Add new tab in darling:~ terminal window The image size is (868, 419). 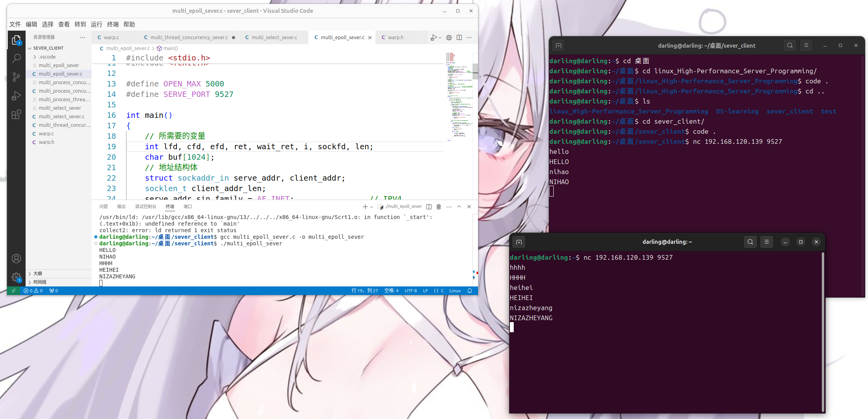point(519,242)
